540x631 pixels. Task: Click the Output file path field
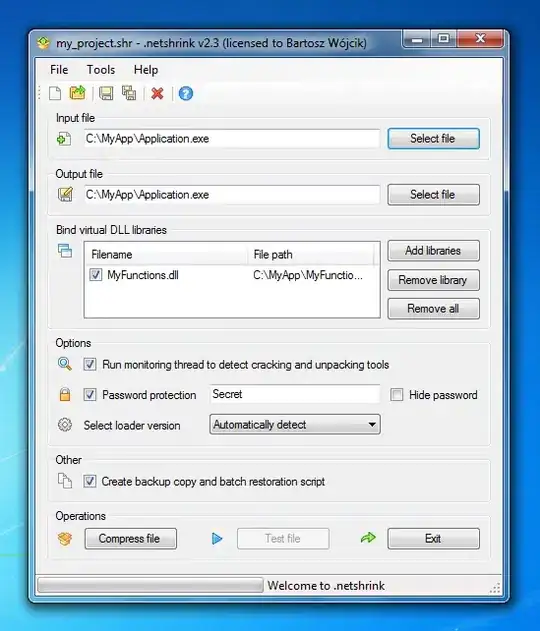[232, 195]
